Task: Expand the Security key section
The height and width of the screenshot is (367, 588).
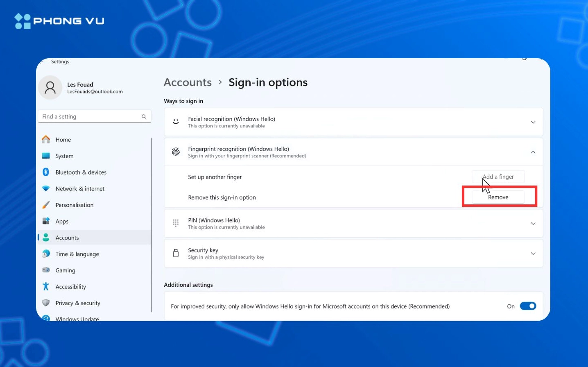Action: 533,253
